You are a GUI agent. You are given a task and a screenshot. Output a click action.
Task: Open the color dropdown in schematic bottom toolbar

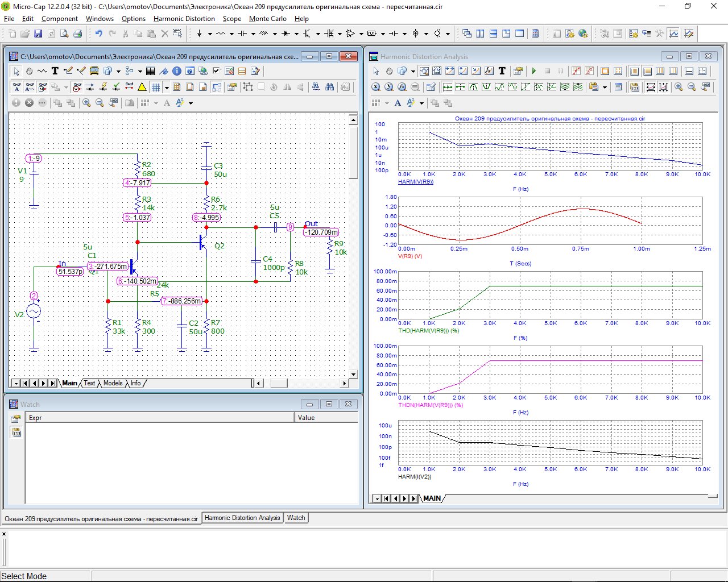(x=191, y=103)
